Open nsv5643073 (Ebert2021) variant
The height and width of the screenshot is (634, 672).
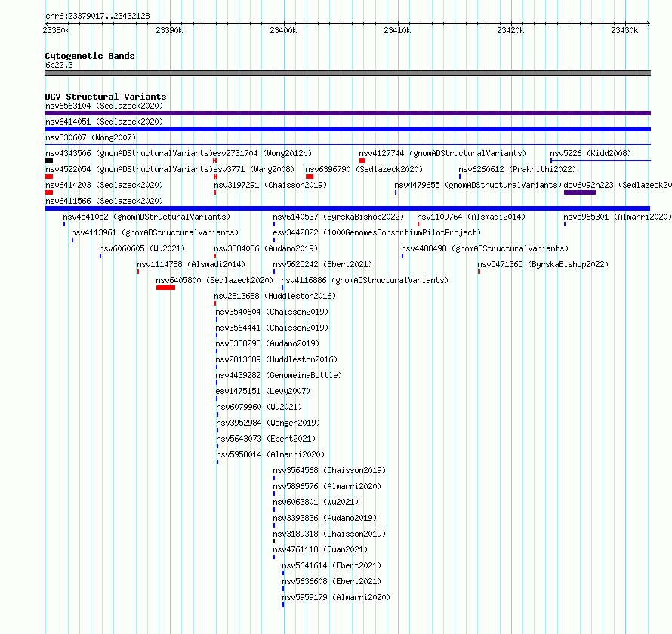(266, 439)
